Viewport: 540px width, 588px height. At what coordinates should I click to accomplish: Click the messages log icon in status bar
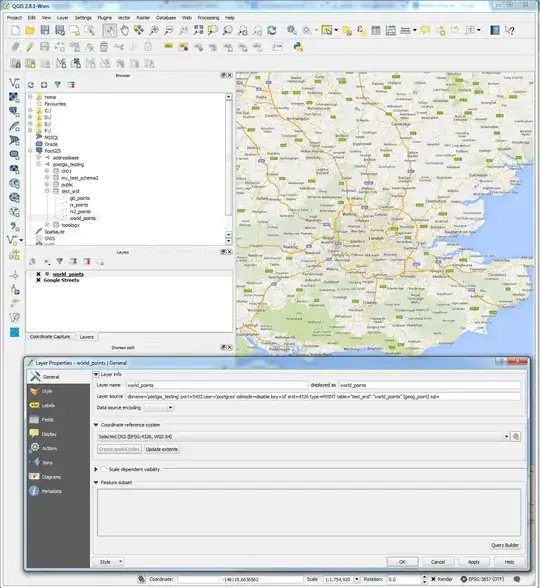[517, 579]
